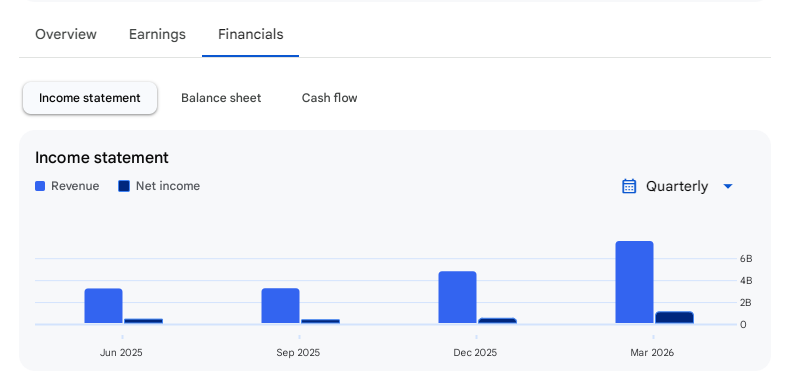The image size is (792, 390).
Task: Click the Mar 2026 revenue bar
Action: click(x=634, y=282)
